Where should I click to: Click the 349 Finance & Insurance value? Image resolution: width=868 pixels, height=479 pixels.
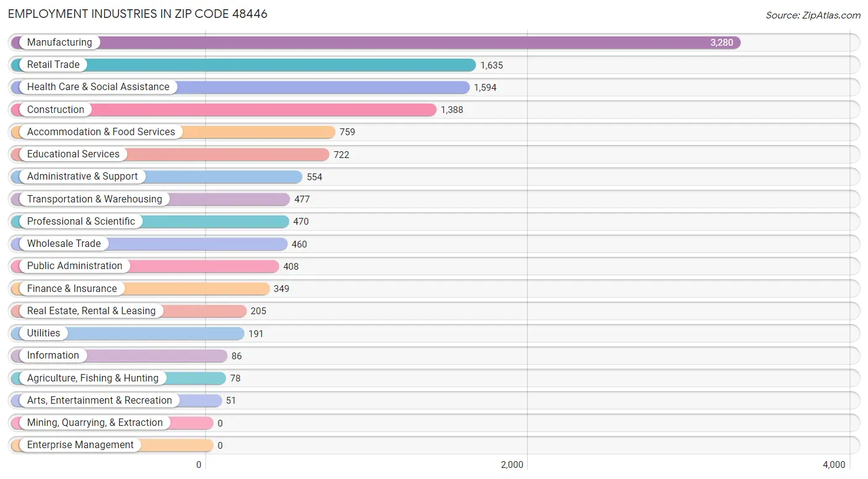282,289
